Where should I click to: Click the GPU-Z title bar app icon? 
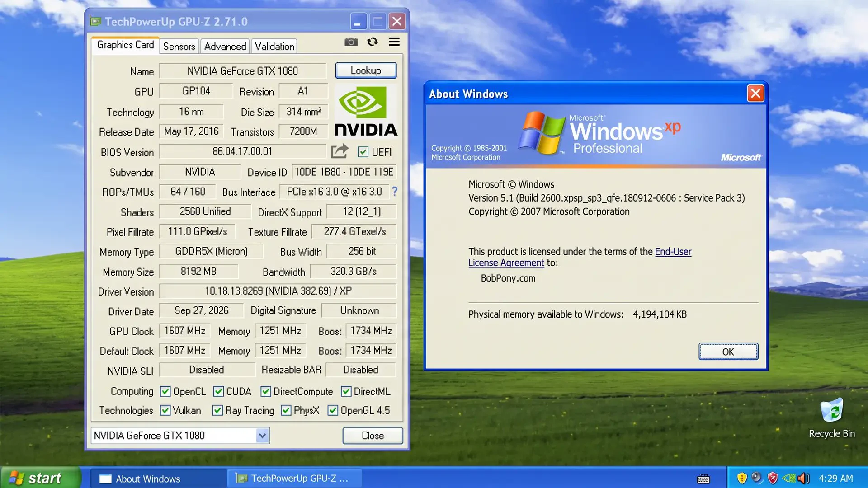coord(95,21)
